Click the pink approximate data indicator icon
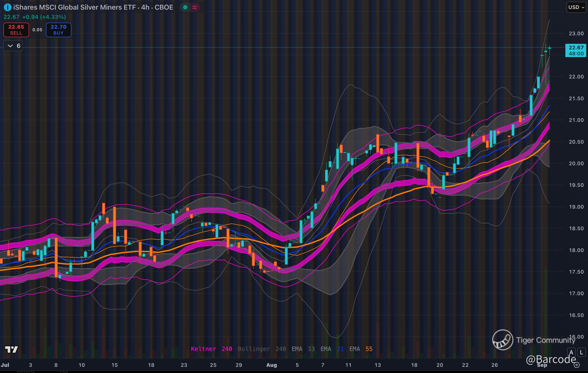The width and height of the screenshot is (588, 373). [195, 7]
